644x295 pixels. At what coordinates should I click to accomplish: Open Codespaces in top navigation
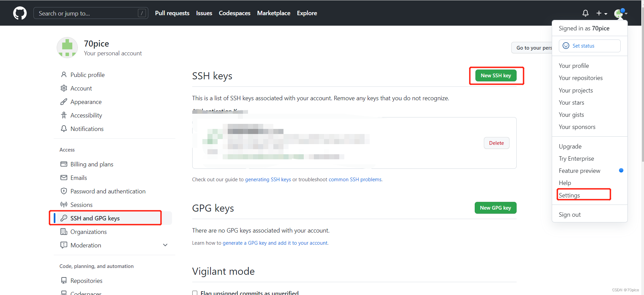coord(234,13)
